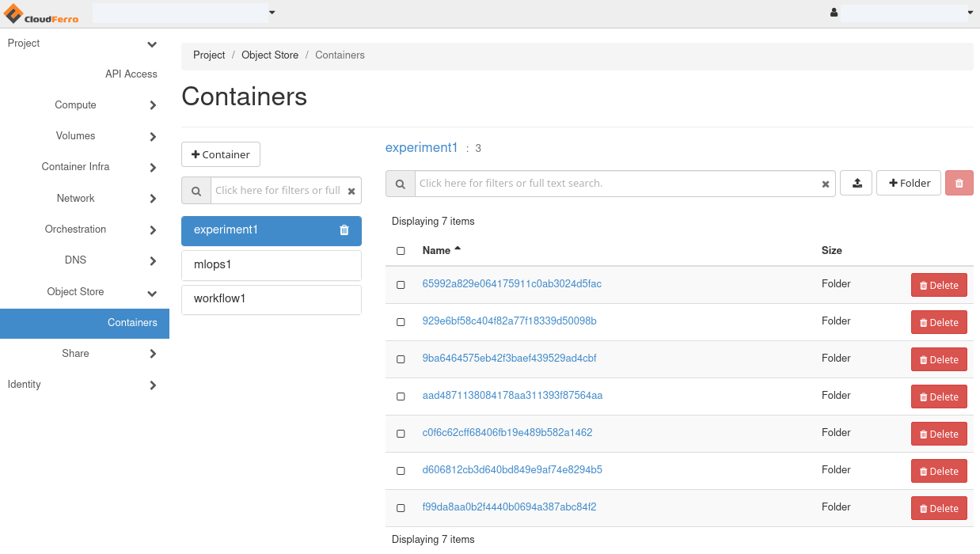Screen dimensions: 980x554
Task: Check the box for folder 9ba6464575eb42f3baef439529ad4cbf
Action: [401, 359]
